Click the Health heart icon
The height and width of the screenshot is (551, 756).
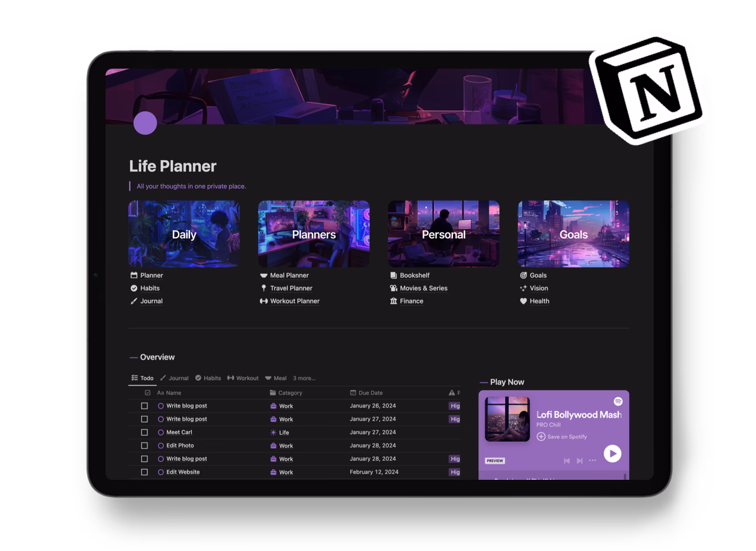(523, 301)
